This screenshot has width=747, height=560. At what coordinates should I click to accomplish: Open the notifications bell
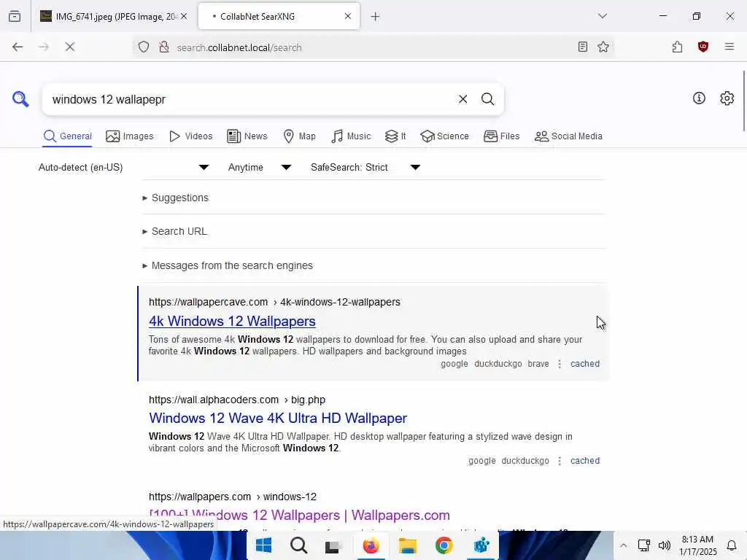732,545
